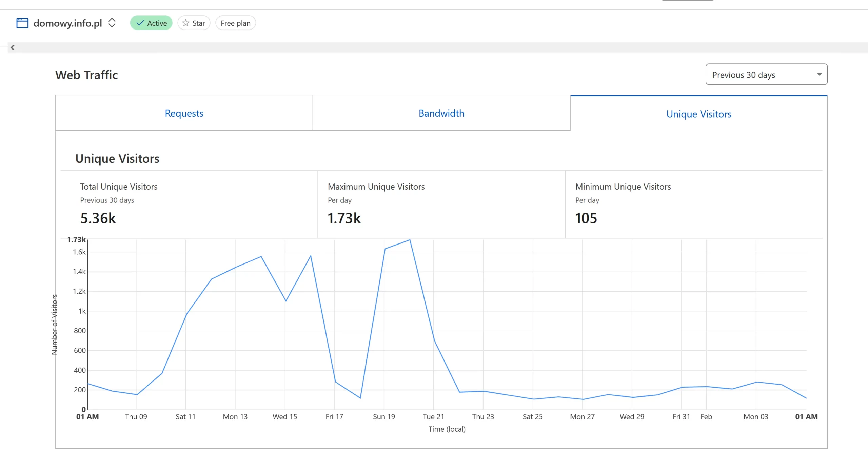This screenshot has width=868, height=449.
Task: Open the domain switcher up-down arrows
Action: click(x=112, y=23)
